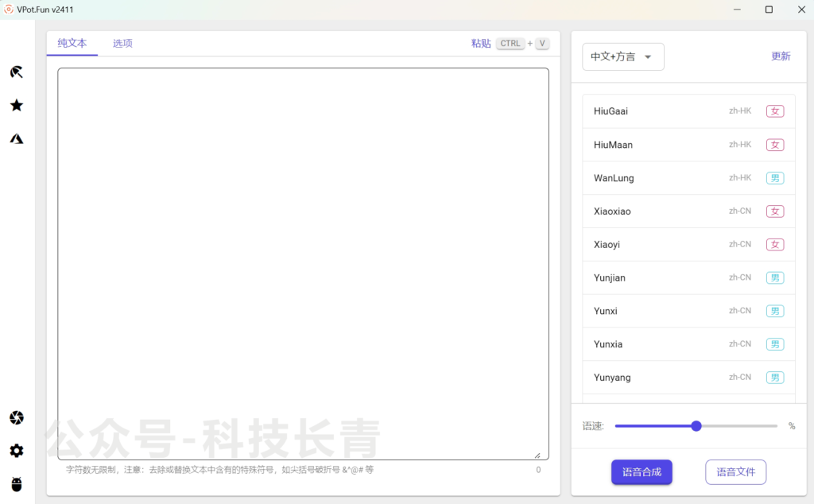Viewport: 814px width, 504px height.
Task: Click the 语音文件 button
Action: [735, 472]
